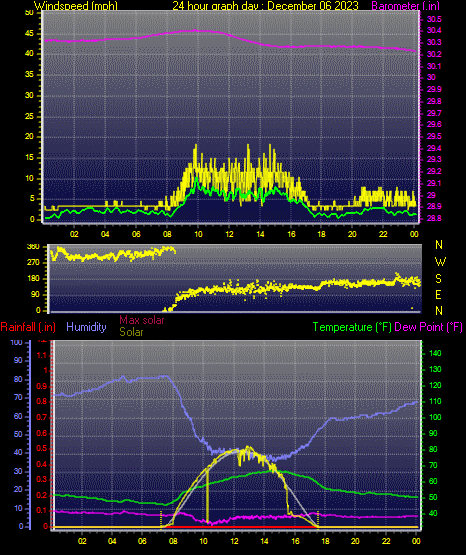
Task: Click the Solar legend label
Action: point(131,332)
